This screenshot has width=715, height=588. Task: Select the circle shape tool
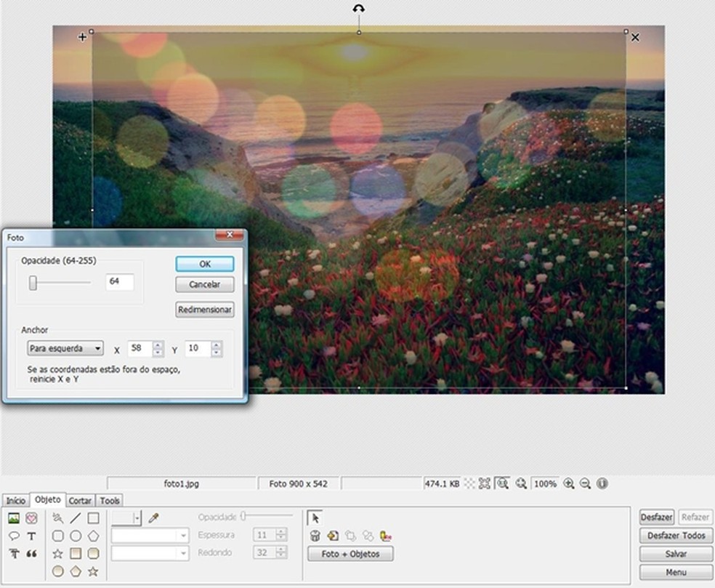[x=75, y=536]
